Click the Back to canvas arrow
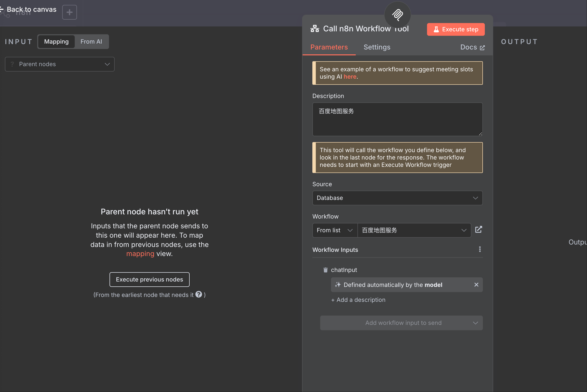The width and height of the screenshot is (587, 392). [x=2, y=10]
